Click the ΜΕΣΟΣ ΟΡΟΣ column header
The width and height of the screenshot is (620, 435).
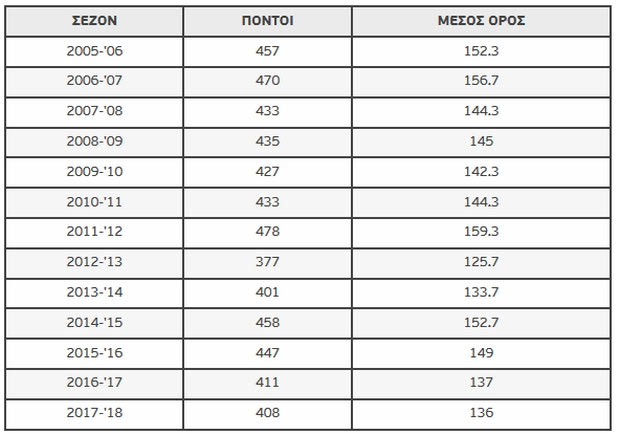[x=481, y=21]
